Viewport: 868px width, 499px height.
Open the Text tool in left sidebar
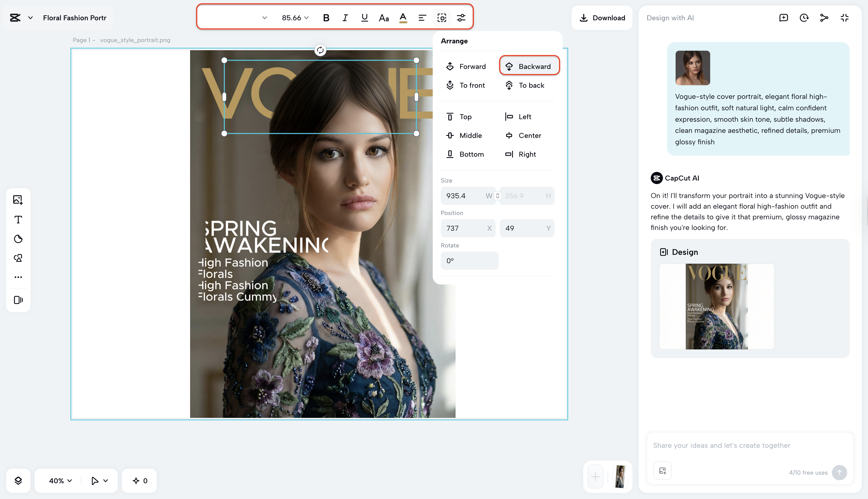[x=18, y=220]
